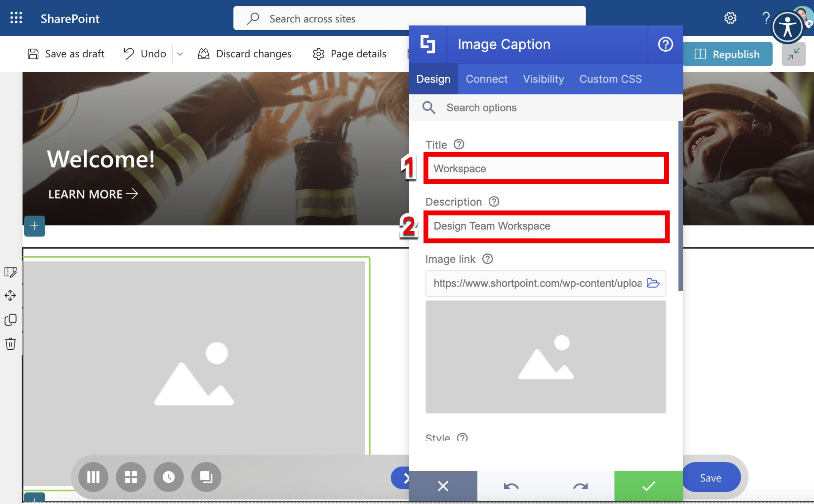Click the move web part icon
814x504 pixels.
coord(11,295)
